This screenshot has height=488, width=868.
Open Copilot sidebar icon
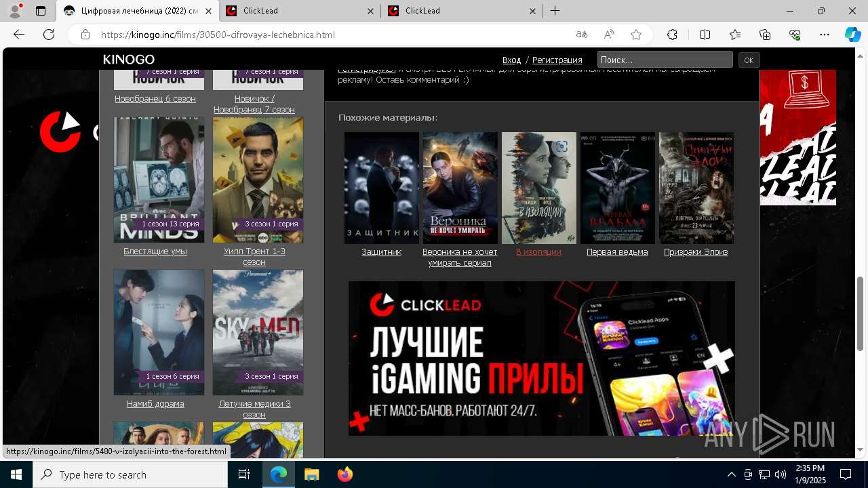(x=852, y=35)
